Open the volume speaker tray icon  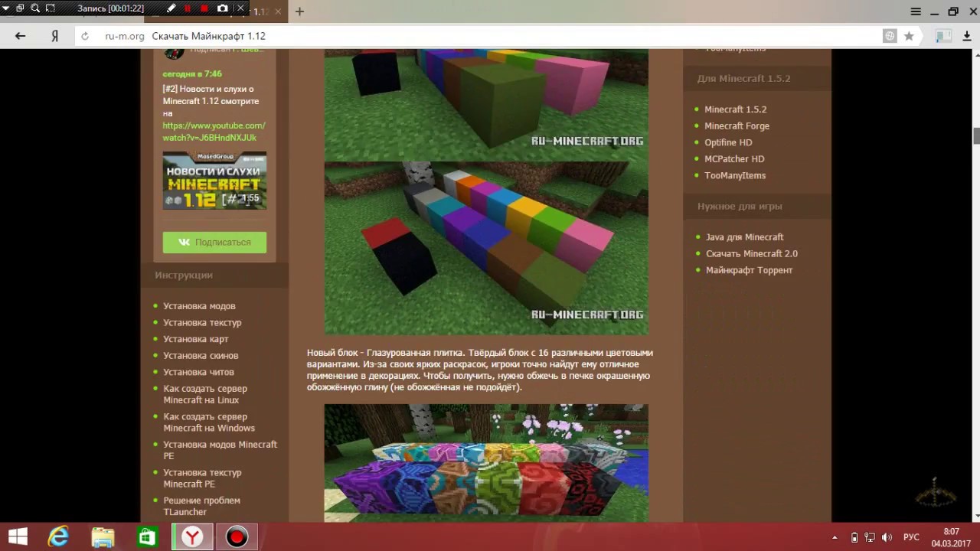(x=887, y=537)
